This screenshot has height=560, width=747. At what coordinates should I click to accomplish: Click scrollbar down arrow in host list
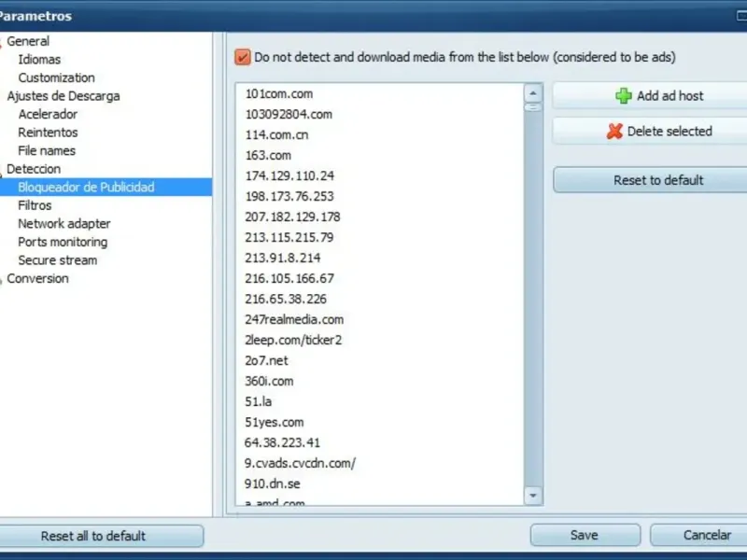533,496
